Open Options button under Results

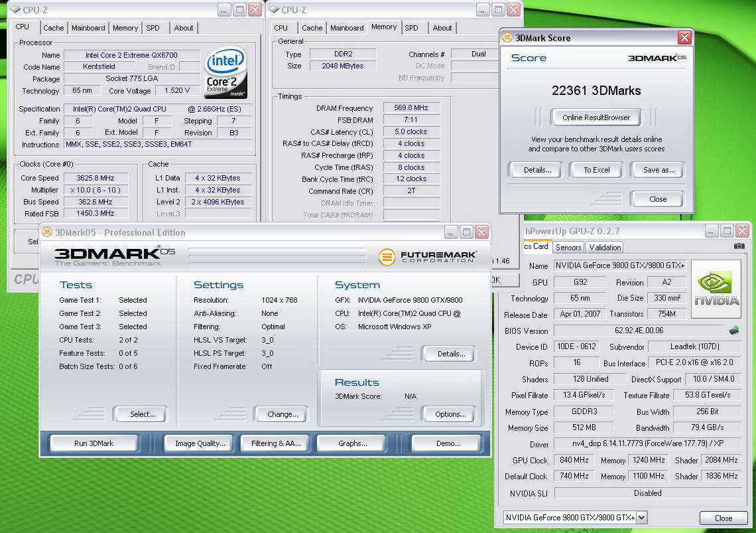[x=450, y=414]
